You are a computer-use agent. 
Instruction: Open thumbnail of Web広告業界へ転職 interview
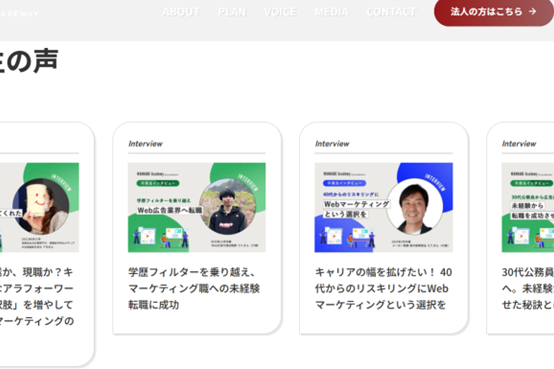pos(197,207)
